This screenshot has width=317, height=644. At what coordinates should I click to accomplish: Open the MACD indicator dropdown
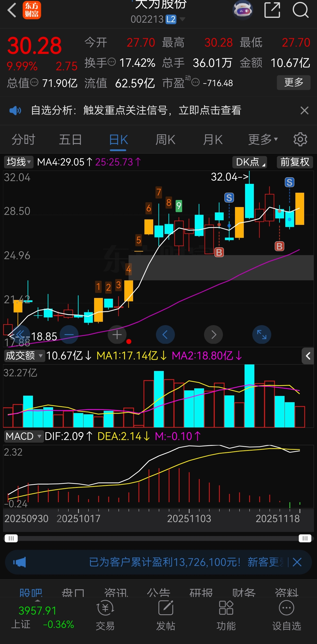(24, 436)
